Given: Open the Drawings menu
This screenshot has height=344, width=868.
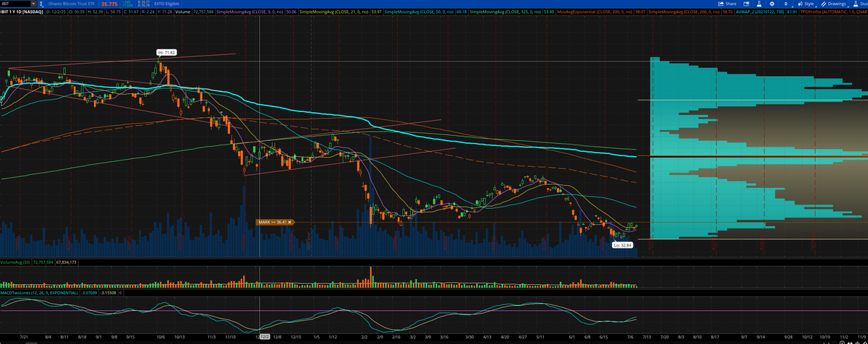Looking at the screenshot, I should (x=833, y=4).
